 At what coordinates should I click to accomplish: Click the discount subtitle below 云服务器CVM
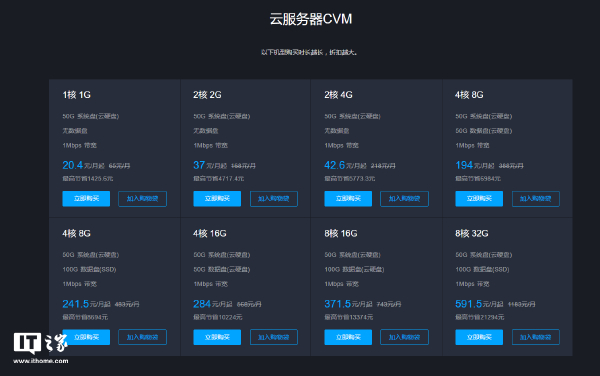click(x=309, y=52)
